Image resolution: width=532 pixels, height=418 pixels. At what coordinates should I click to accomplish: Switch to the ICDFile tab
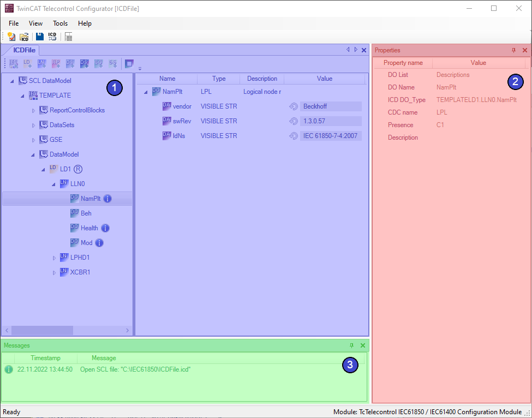pyautogui.click(x=24, y=50)
